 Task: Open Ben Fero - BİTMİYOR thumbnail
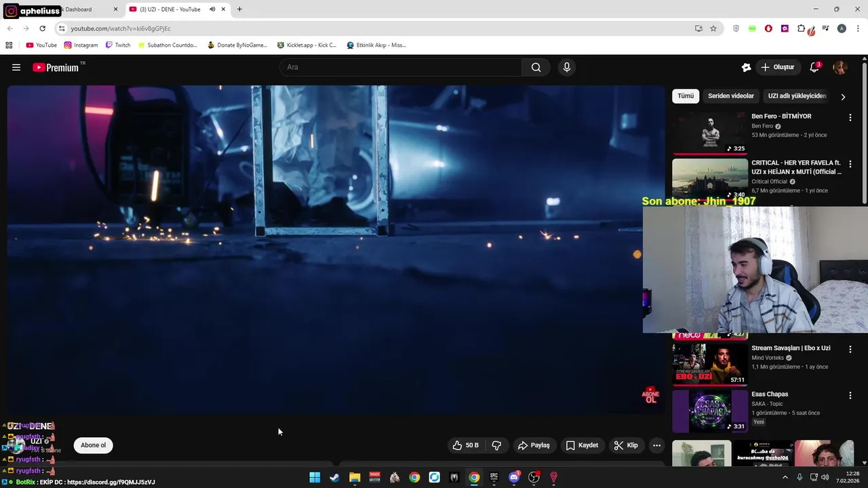710,133
